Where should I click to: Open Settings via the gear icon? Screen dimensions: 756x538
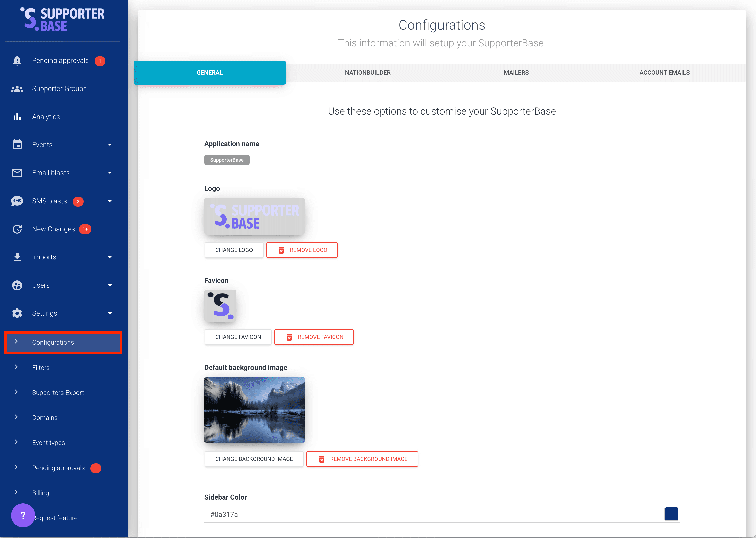click(17, 313)
